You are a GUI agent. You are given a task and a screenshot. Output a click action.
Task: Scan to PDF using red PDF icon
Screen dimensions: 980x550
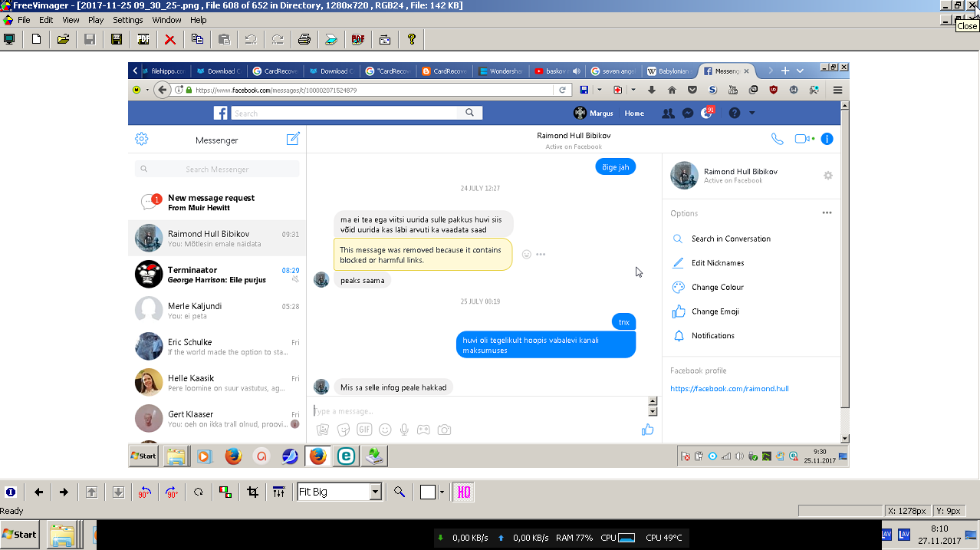pyautogui.click(x=358, y=38)
